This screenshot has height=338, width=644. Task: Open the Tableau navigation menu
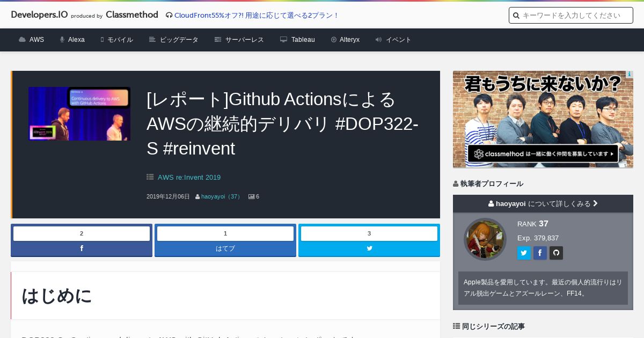pyautogui.click(x=297, y=40)
